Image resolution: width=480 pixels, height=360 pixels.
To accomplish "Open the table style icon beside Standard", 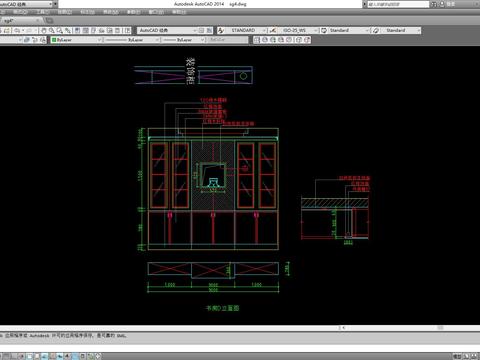I will (324, 30).
